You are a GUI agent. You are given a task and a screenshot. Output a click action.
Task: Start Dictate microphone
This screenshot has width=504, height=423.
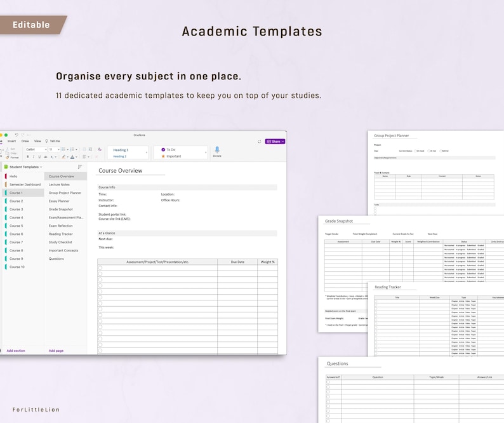217,152
